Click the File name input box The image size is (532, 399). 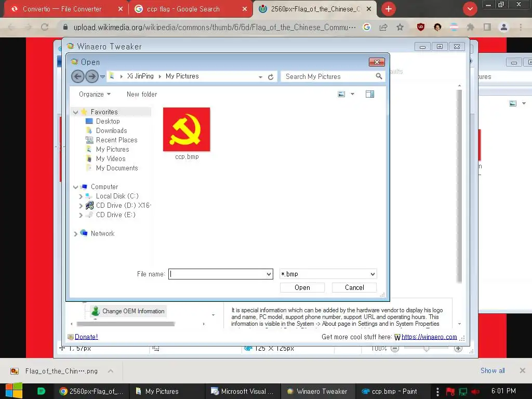(x=217, y=274)
